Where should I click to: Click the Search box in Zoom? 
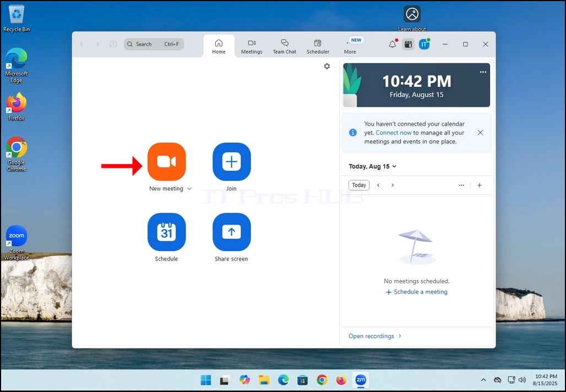coord(154,44)
